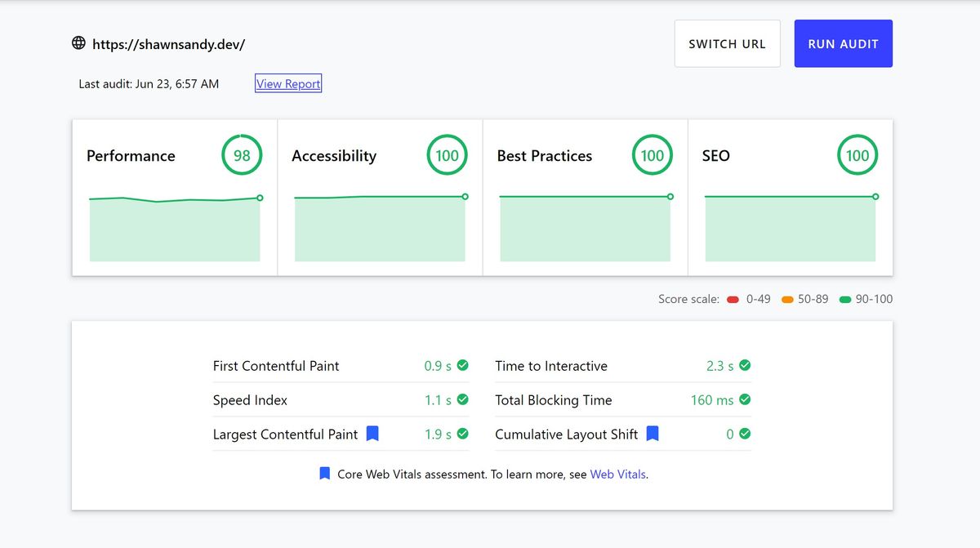Image resolution: width=980 pixels, height=548 pixels.
Task: Click the latest data point on Best Practices chart
Action: click(670, 197)
